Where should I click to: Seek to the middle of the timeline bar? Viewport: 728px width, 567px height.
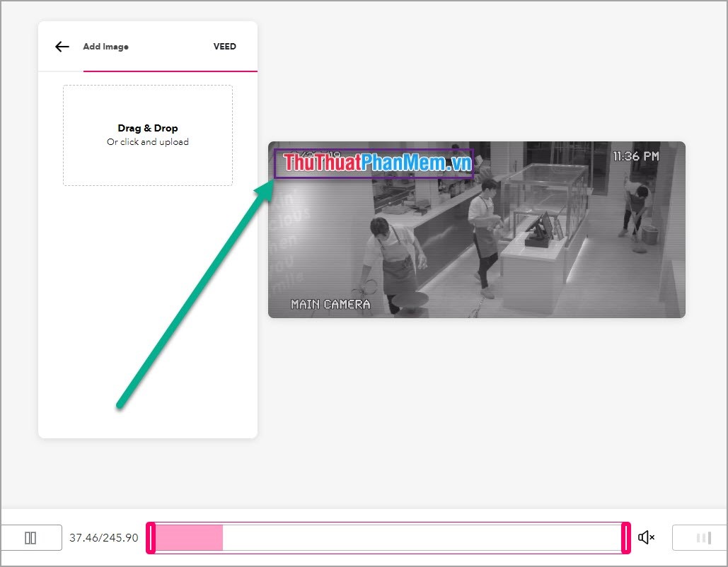click(388, 537)
